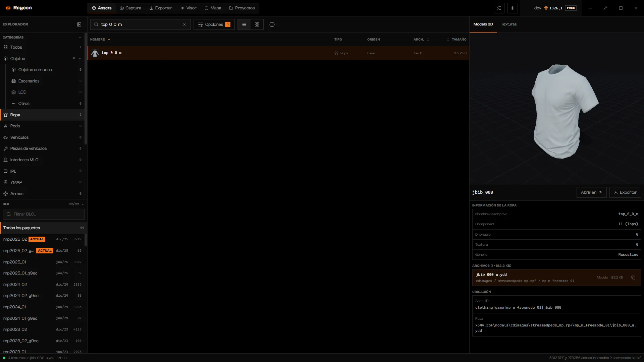Select the Armas category

click(x=42, y=194)
